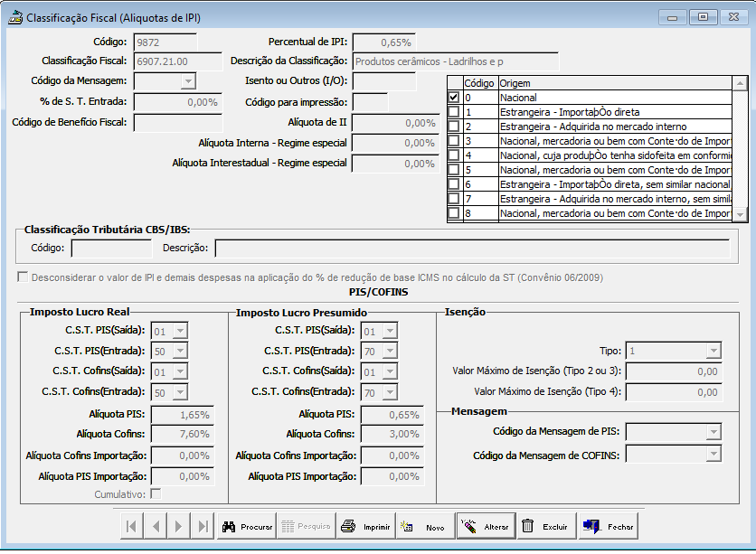Click the Código column header in grid
This screenshot has height=554, width=756.
(479, 83)
